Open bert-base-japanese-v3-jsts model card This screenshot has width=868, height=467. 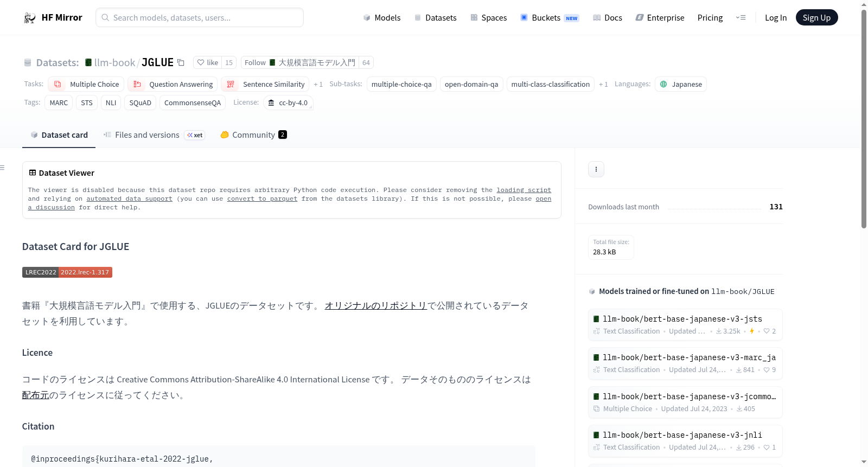[685, 324]
